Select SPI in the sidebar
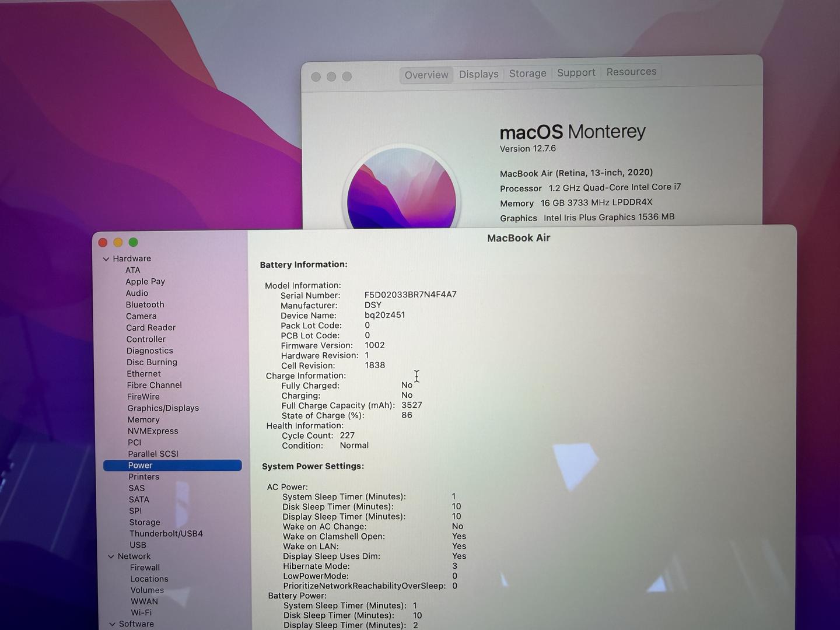 tap(135, 510)
